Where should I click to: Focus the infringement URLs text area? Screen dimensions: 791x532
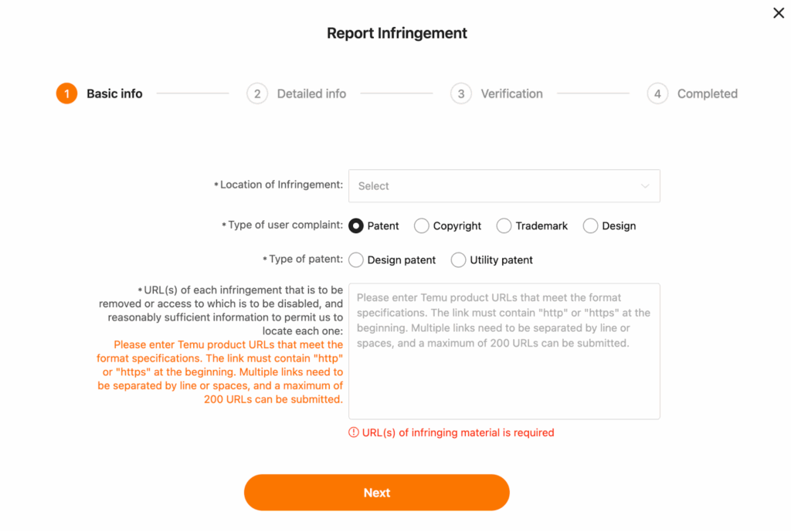(x=504, y=351)
